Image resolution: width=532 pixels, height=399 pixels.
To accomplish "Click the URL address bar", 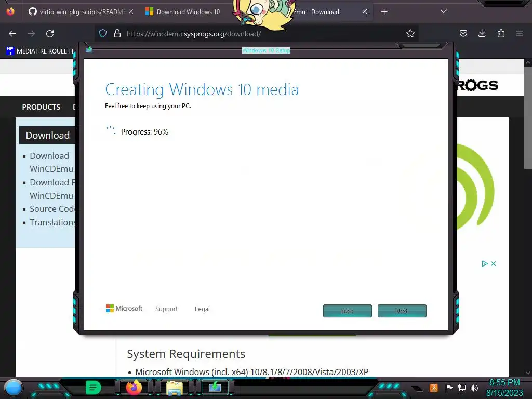I will point(258,34).
